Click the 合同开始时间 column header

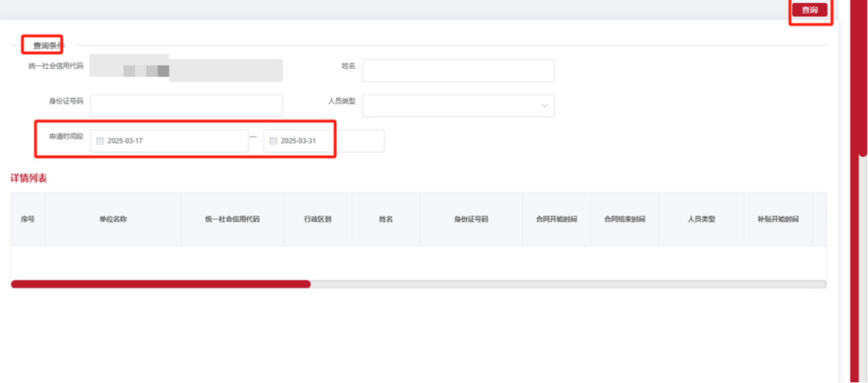click(556, 219)
